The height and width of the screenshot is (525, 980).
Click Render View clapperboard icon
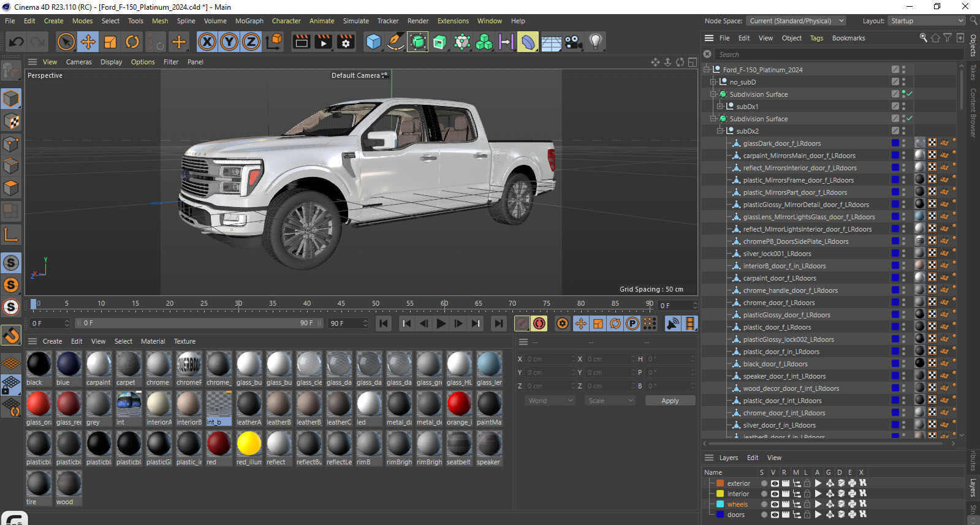pyautogui.click(x=301, y=42)
